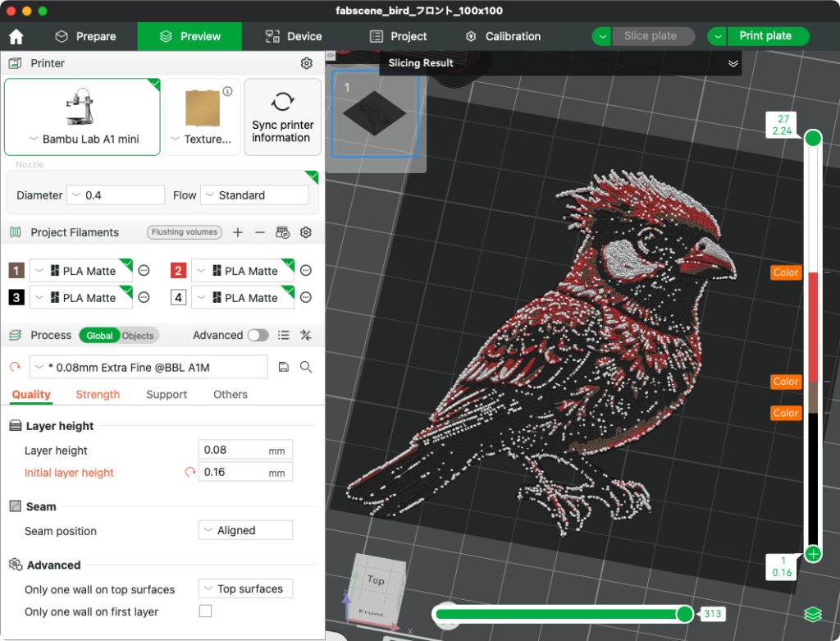The height and width of the screenshot is (641, 840).
Task: Open Slice plate options arrow
Action: [x=602, y=36]
